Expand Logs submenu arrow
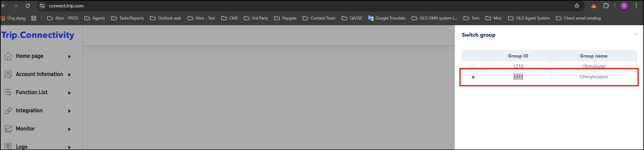Image resolution: width=644 pixels, height=150 pixels. point(69,147)
